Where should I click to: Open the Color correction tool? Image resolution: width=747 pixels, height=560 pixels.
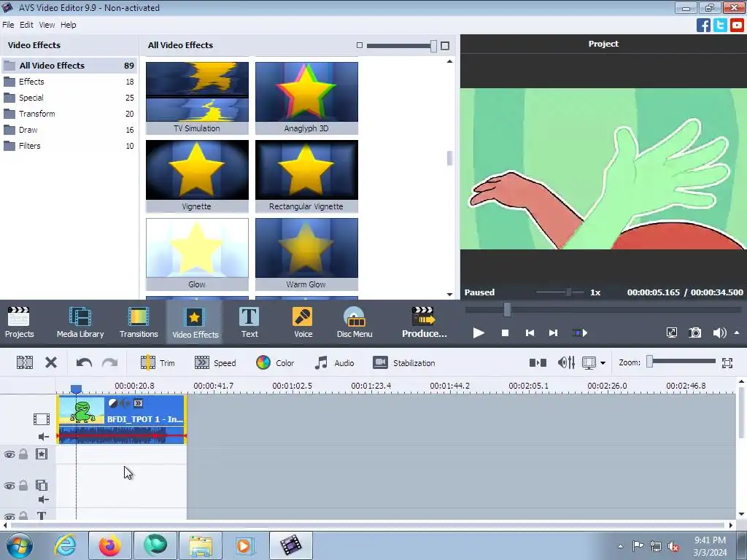[275, 363]
